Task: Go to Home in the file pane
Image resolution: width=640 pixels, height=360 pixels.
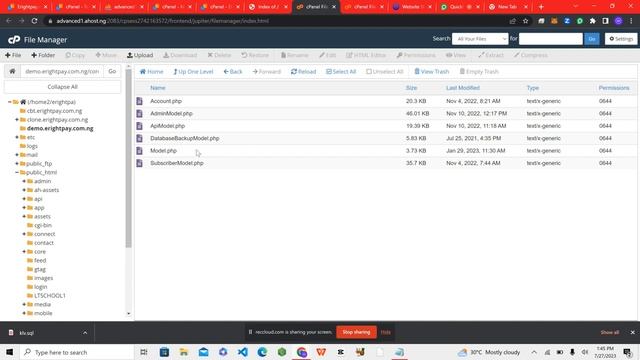Action: 151,71
